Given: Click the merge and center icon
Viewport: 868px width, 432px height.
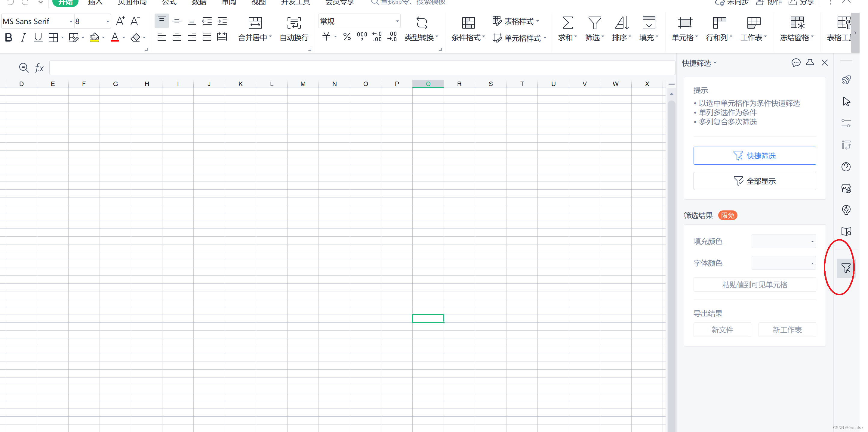Looking at the screenshot, I should coord(255,23).
